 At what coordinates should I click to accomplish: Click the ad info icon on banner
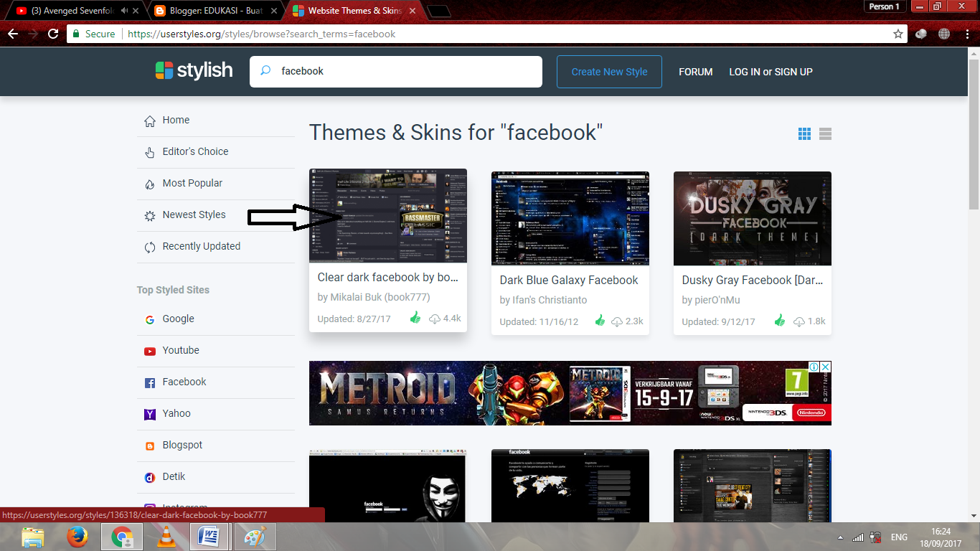point(814,367)
